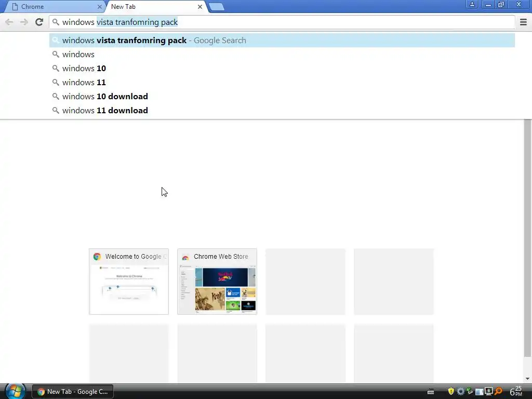Image resolution: width=532 pixels, height=399 pixels.
Task: Open the Welcome to Google Chrome thumbnail
Action: (129, 282)
